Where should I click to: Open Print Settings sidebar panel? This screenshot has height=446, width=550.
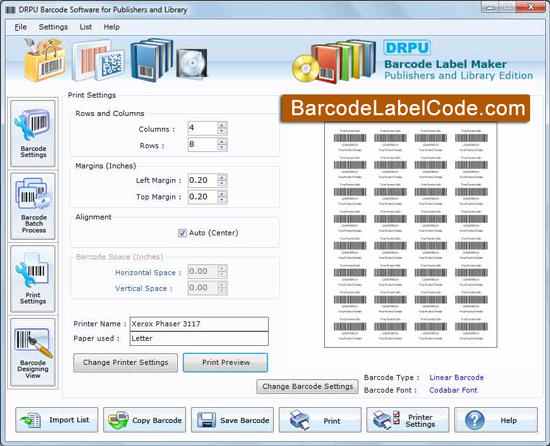tap(33, 279)
